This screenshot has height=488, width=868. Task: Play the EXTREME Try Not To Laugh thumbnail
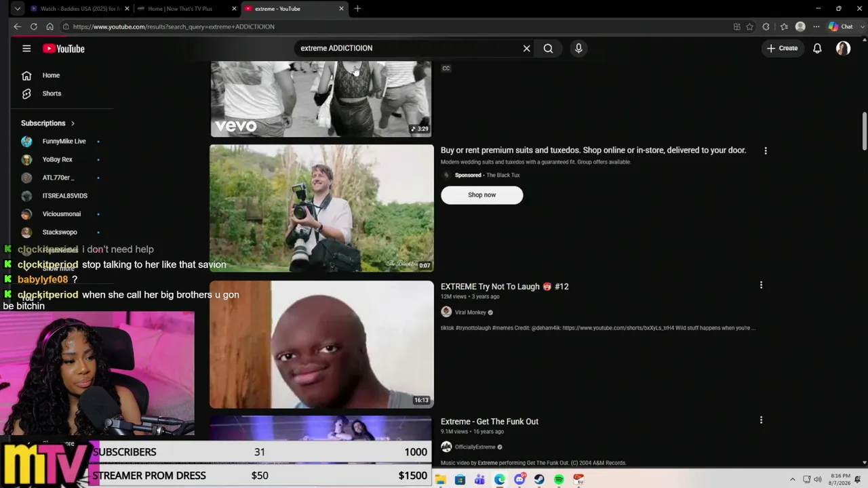point(321,344)
